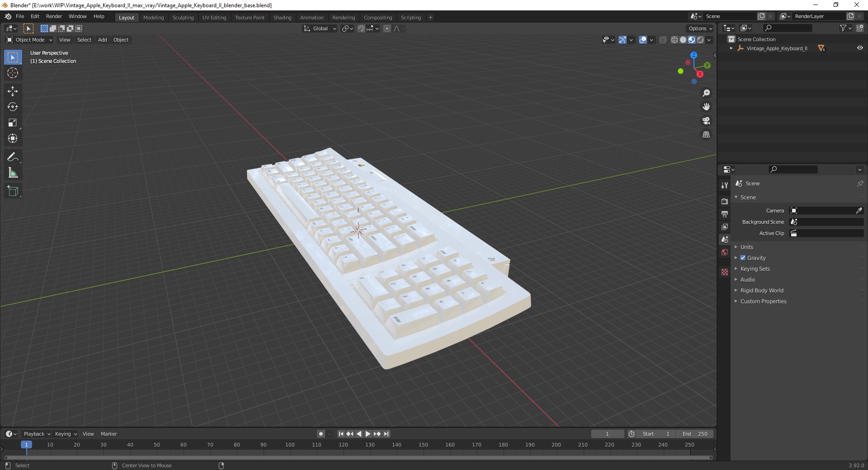This screenshot has height=470, width=868.
Task: Open the Render properties tab
Action: (x=725, y=201)
